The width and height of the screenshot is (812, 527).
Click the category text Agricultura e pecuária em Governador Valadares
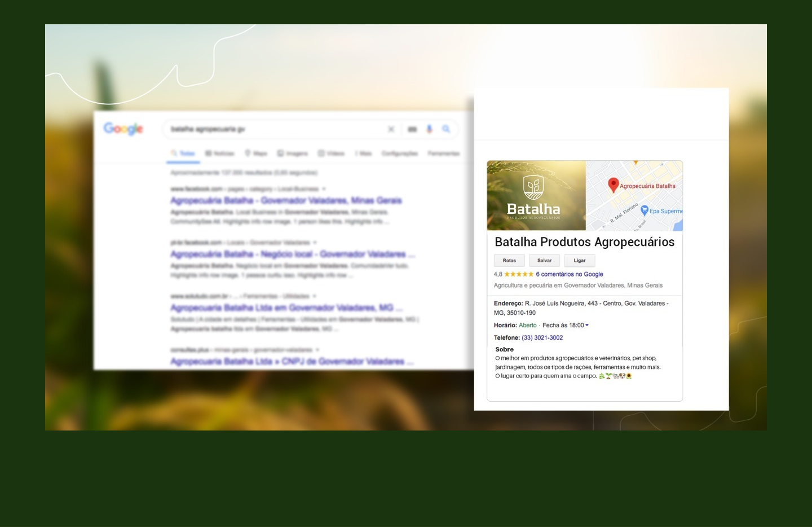coord(578,286)
